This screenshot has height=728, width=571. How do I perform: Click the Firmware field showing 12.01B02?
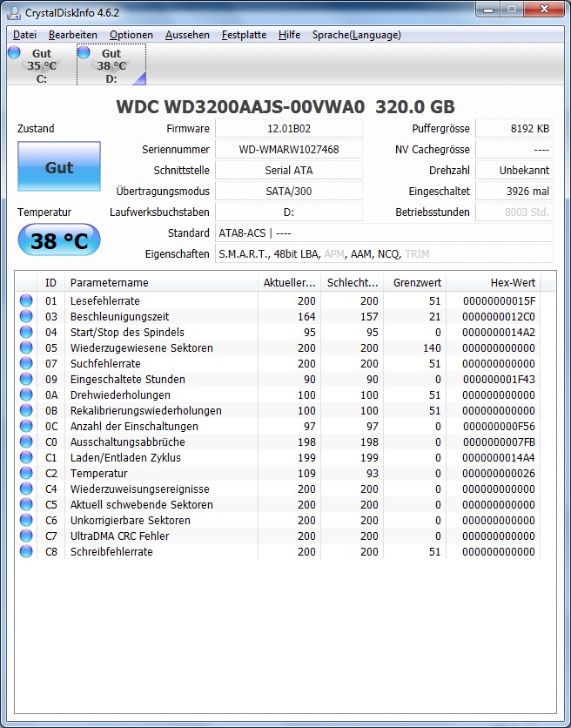[x=289, y=129]
